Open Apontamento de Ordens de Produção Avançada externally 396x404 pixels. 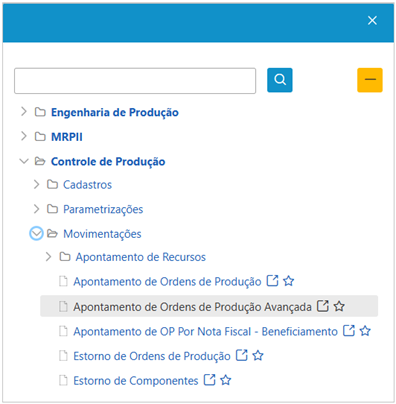323,306
